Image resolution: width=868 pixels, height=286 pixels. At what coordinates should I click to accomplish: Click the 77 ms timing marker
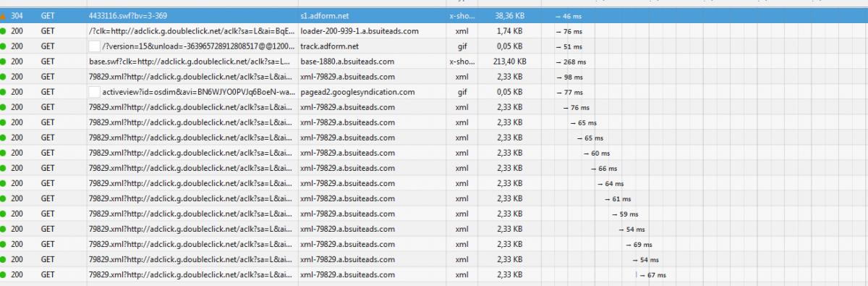[569, 92]
